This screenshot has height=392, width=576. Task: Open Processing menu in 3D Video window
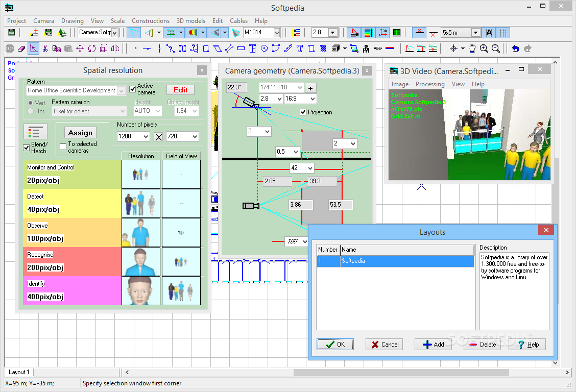click(x=430, y=84)
